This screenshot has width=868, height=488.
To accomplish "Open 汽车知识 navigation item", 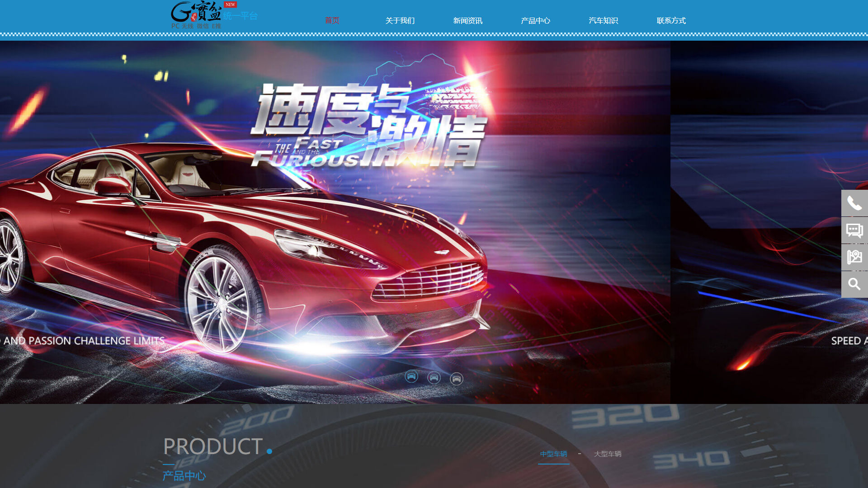I will (604, 20).
